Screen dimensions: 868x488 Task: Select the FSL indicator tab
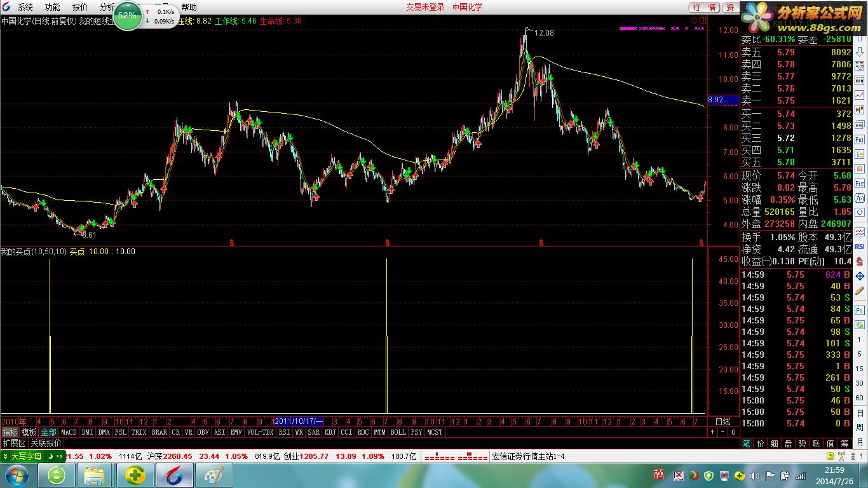120,432
